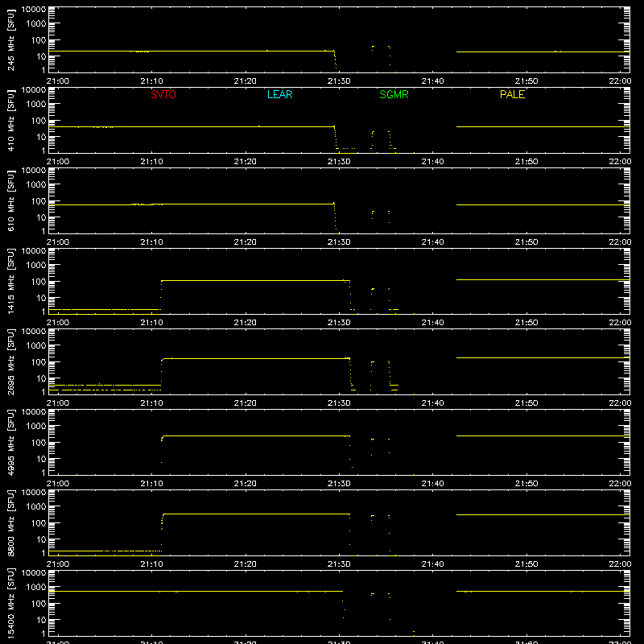644x644 pixels.
Task: Select the 610 MHz [SFU] axis title
Action: [x=11, y=200]
